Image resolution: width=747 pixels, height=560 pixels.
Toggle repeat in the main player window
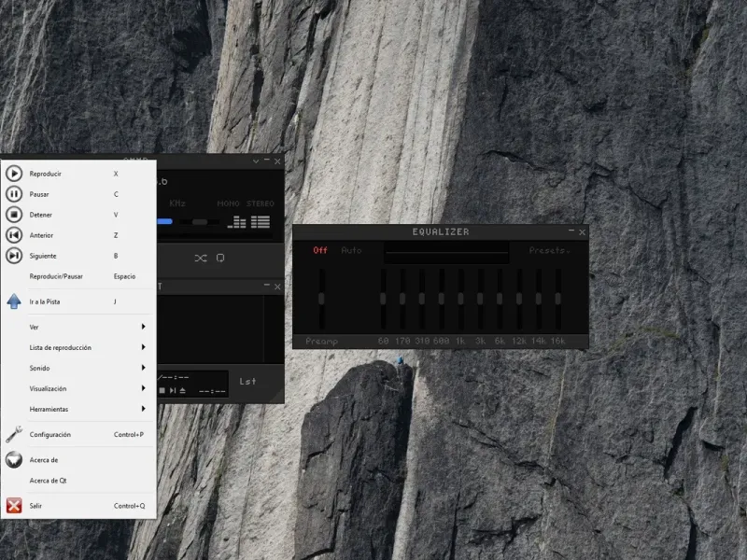[220, 259]
